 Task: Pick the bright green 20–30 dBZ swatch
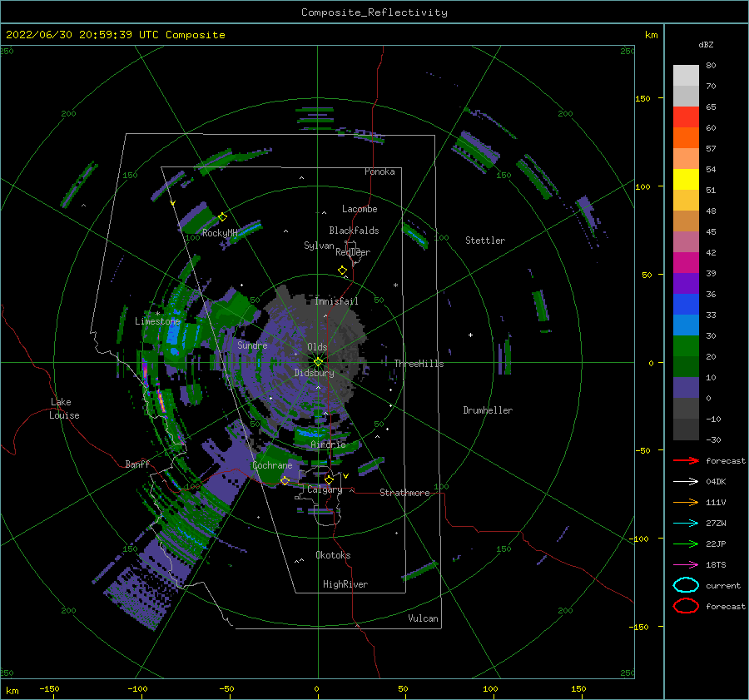coord(686,346)
